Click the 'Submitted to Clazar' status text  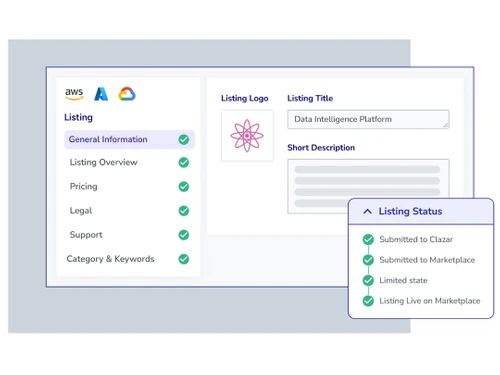pyautogui.click(x=416, y=239)
